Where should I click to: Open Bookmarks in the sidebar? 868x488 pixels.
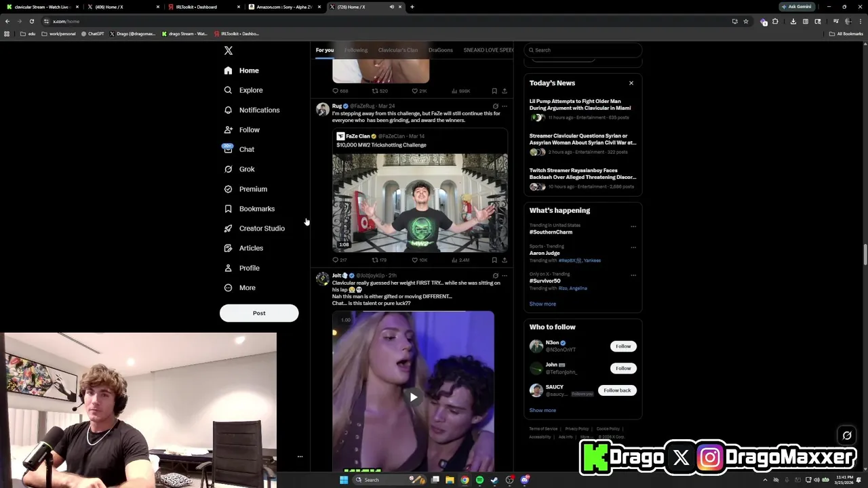250,209
